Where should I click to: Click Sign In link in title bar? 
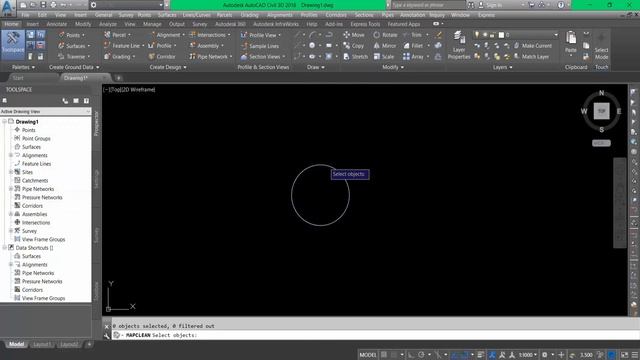tap(494, 5)
